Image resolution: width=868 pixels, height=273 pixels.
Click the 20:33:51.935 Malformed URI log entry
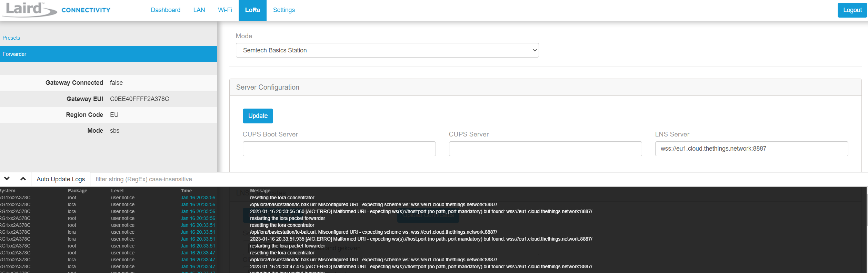coord(421,239)
